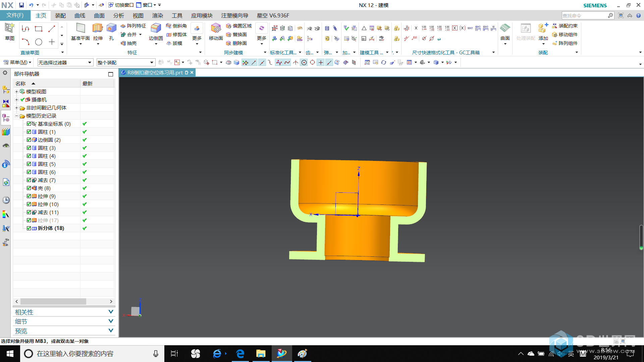Open the 菜单(M) menu button

(x=17, y=62)
